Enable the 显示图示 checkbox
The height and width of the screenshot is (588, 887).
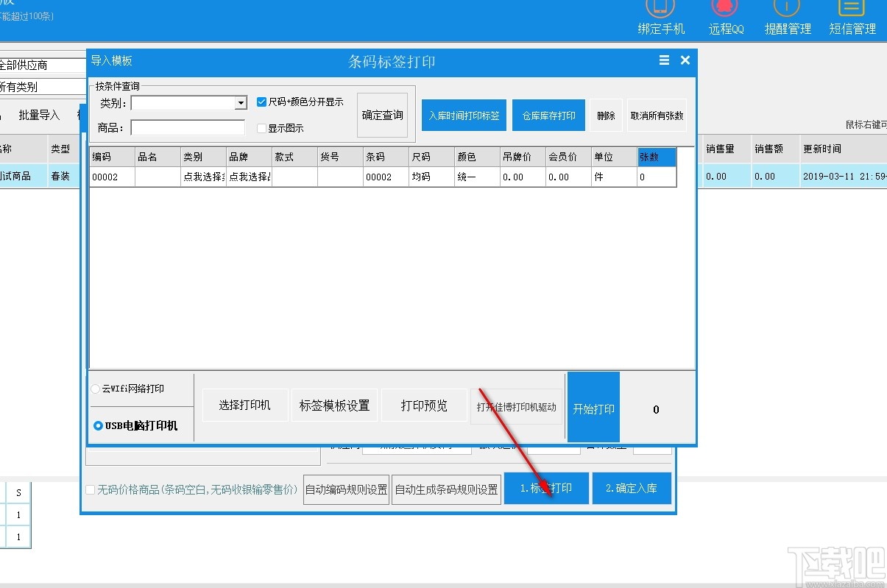(262, 127)
